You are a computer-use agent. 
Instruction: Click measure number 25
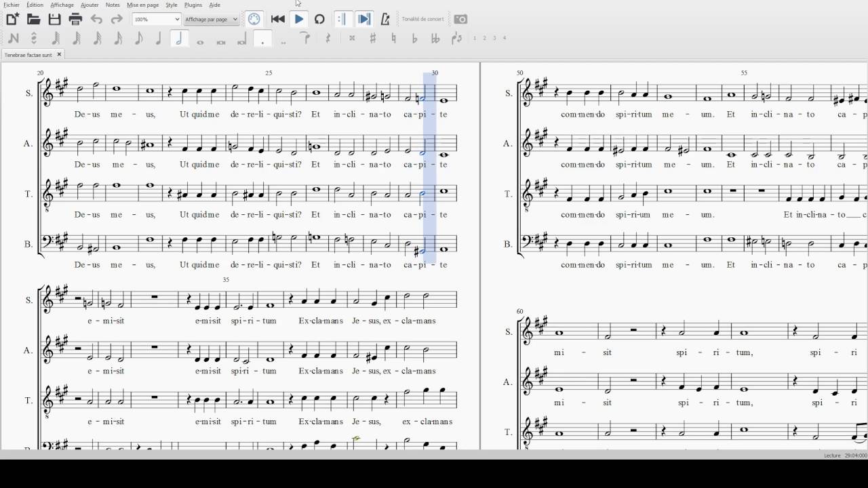click(269, 73)
